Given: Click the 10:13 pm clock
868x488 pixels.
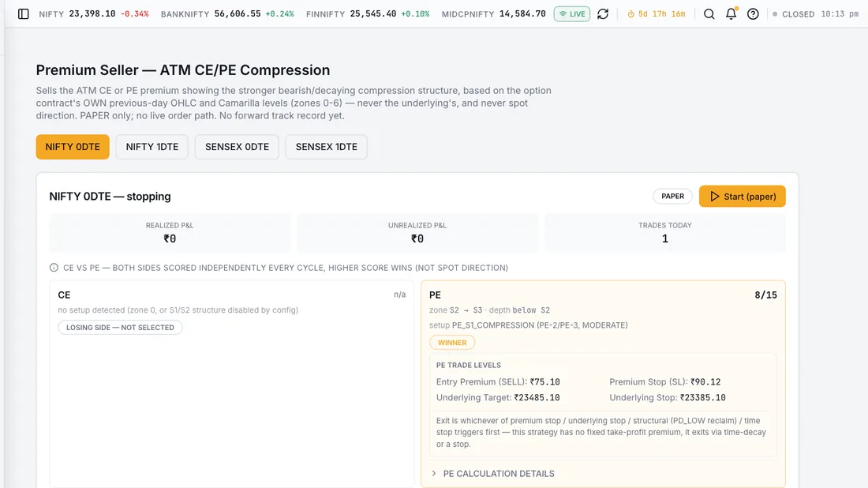Looking at the screenshot, I should (x=840, y=14).
